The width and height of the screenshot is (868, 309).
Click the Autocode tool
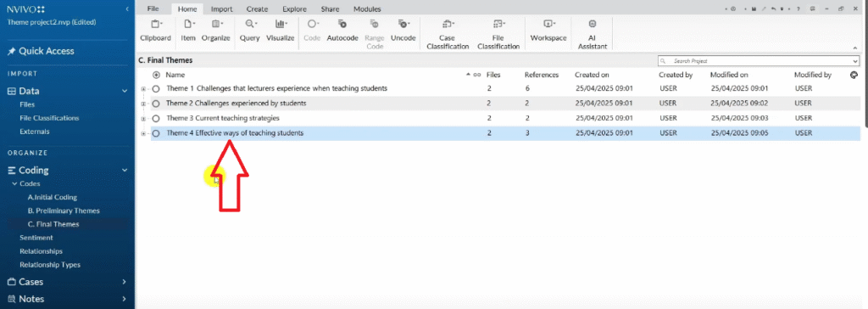[x=342, y=31]
